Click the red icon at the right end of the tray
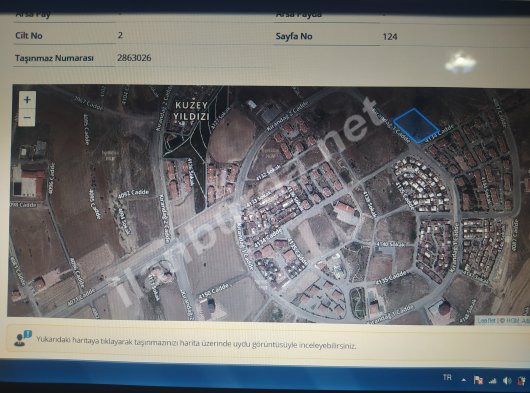 [521, 381]
